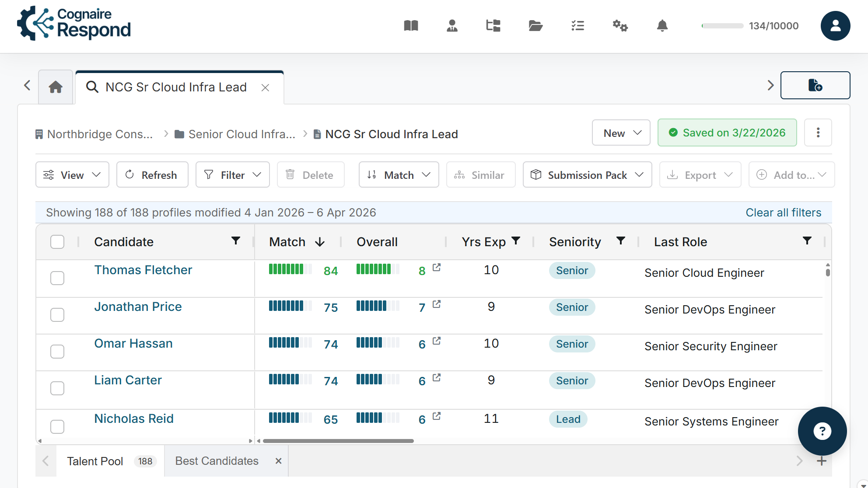
Task: Open the three-dot menu beside Saved badge
Action: coord(818,132)
